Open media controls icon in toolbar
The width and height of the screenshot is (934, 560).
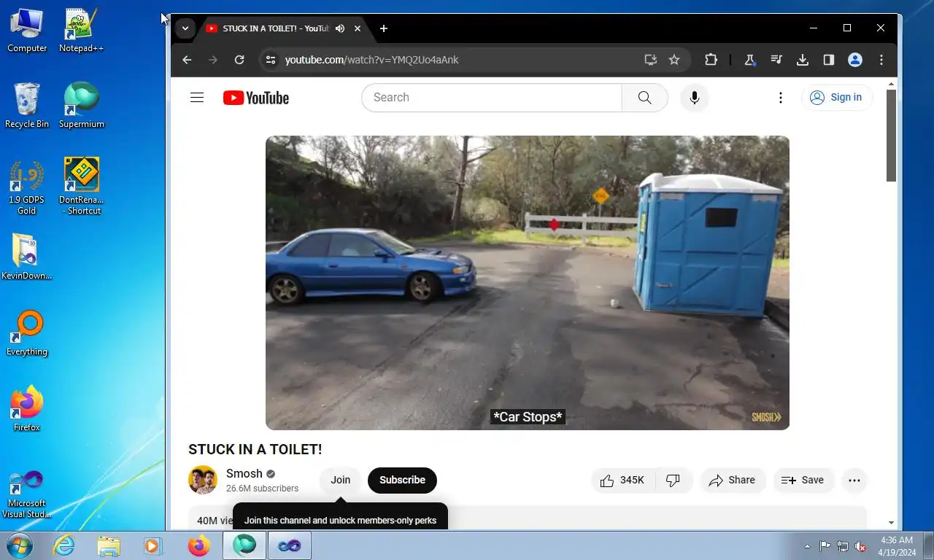pyautogui.click(x=776, y=60)
